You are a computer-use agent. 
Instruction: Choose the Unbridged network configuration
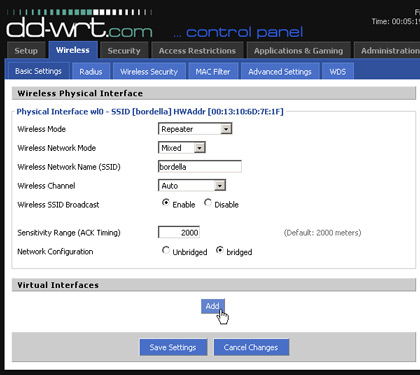(166, 250)
